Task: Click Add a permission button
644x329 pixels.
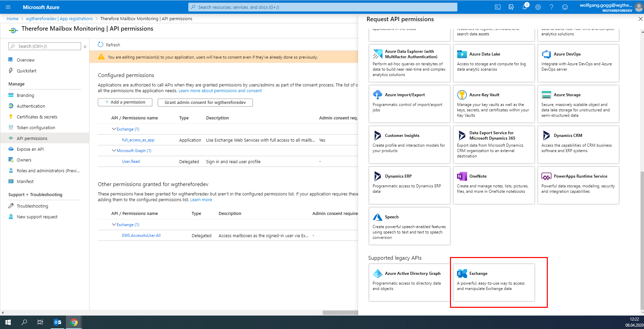Action: coord(125,102)
